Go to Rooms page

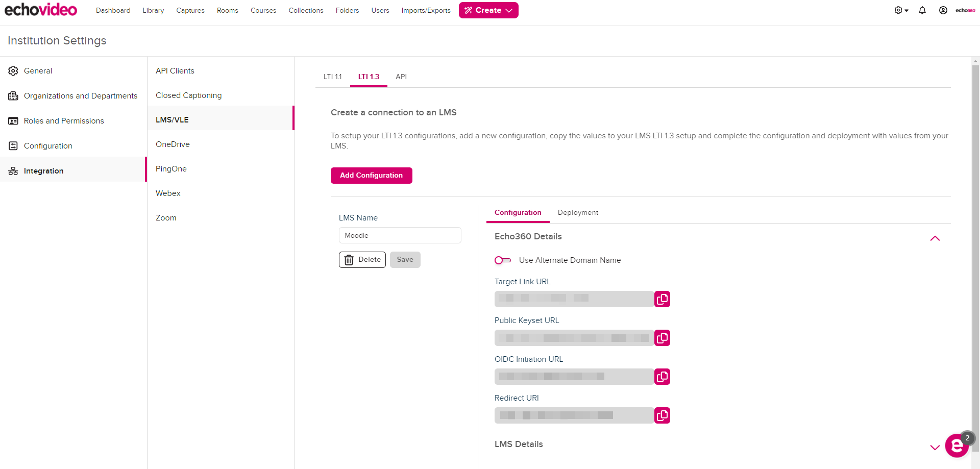[x=228, y=10]
